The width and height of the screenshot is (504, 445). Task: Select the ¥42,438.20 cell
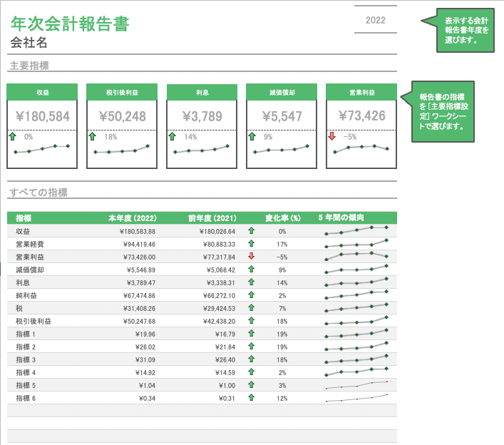pyautogui.click(x=219, y=322)
